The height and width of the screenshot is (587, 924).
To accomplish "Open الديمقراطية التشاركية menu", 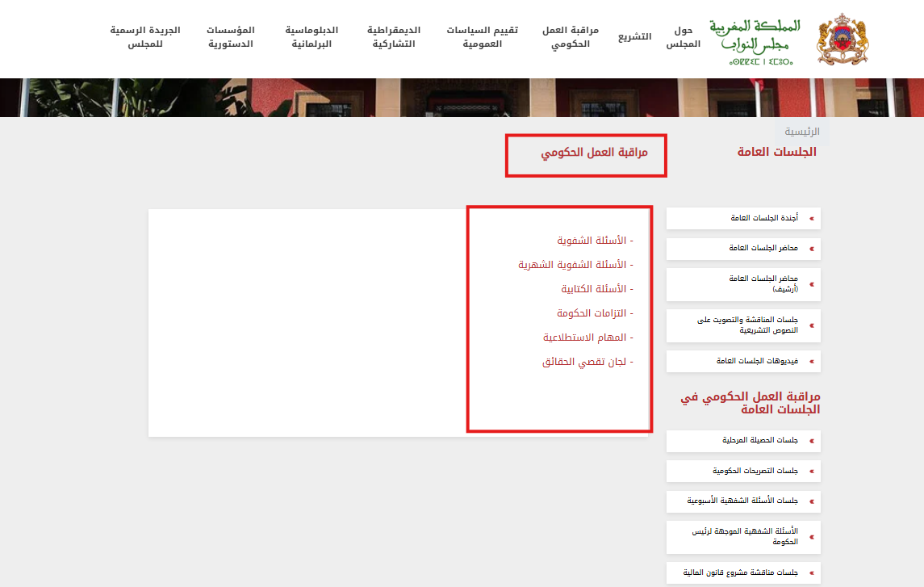I will [394, 36].
